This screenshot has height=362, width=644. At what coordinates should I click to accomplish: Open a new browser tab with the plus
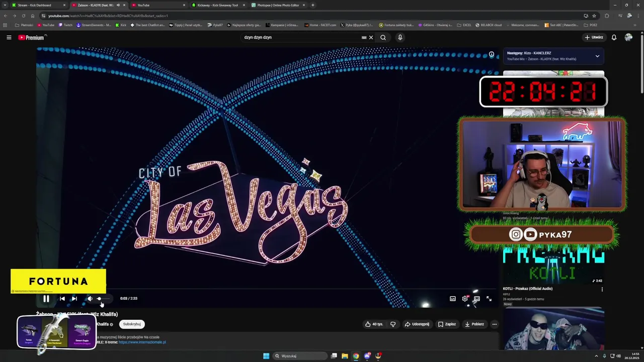[313, 5]
